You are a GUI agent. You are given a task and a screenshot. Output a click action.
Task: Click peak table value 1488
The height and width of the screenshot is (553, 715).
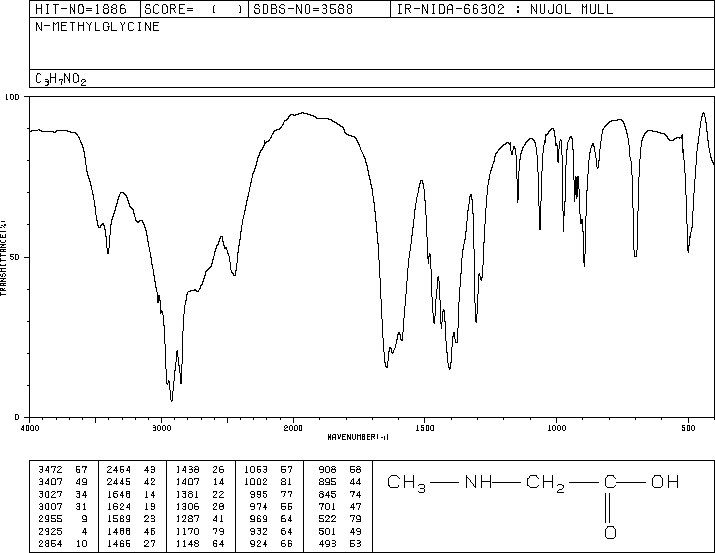coord(119,531)
